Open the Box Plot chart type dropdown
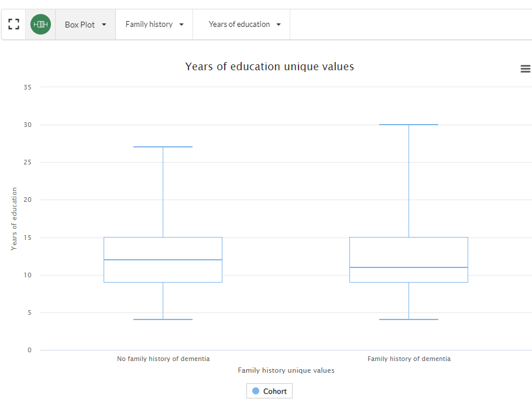The image size is (532, 409). coord(85,25)
